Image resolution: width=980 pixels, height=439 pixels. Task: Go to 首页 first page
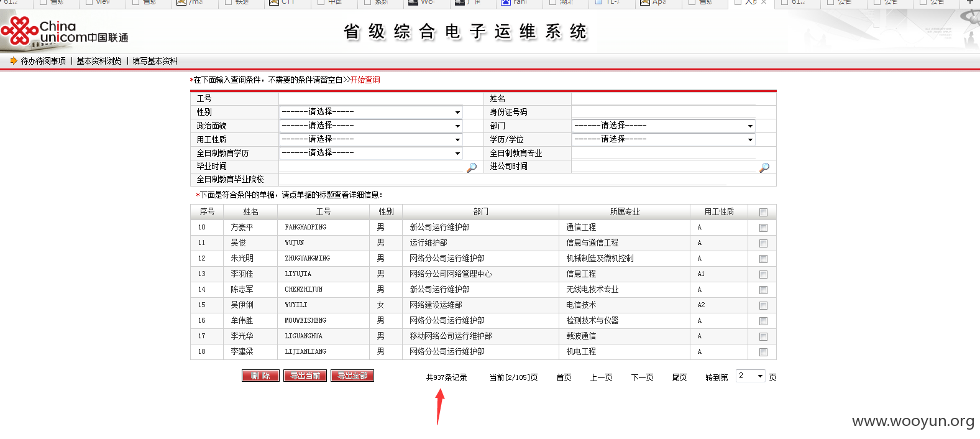tap(564, 377)
